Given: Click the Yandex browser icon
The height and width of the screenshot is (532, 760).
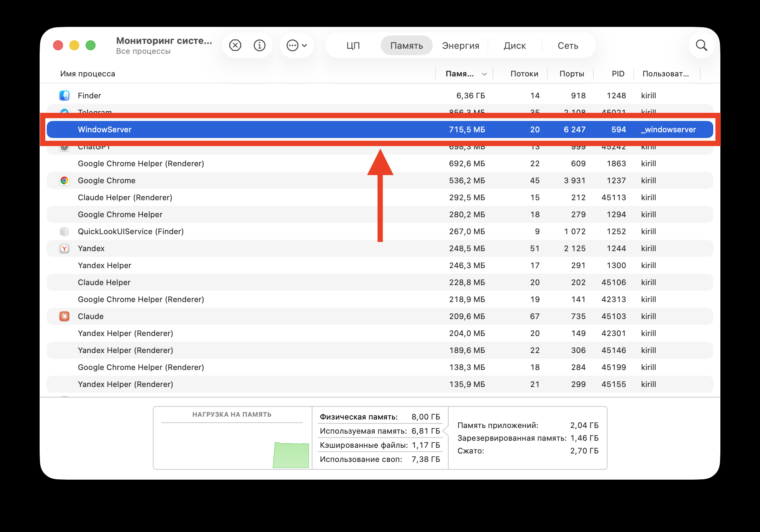Looking at the screenshot, I should click(x=64, y=248).
